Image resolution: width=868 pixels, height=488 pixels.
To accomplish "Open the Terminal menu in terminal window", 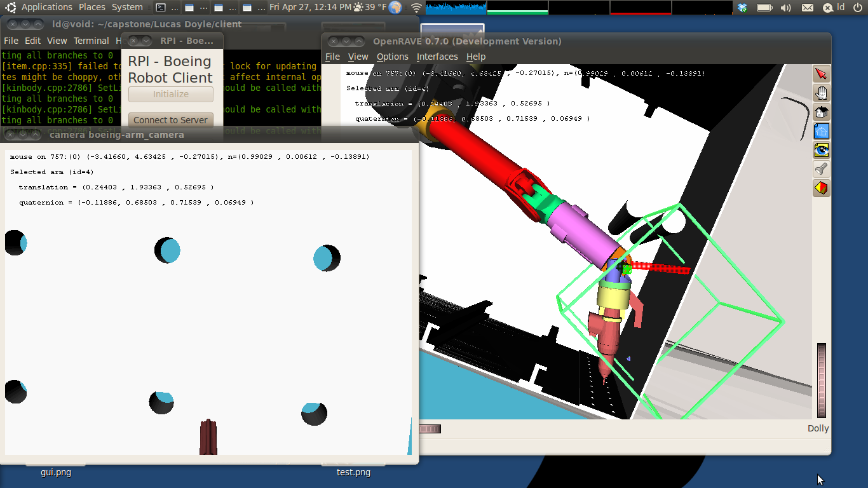I will click(92, 40).
